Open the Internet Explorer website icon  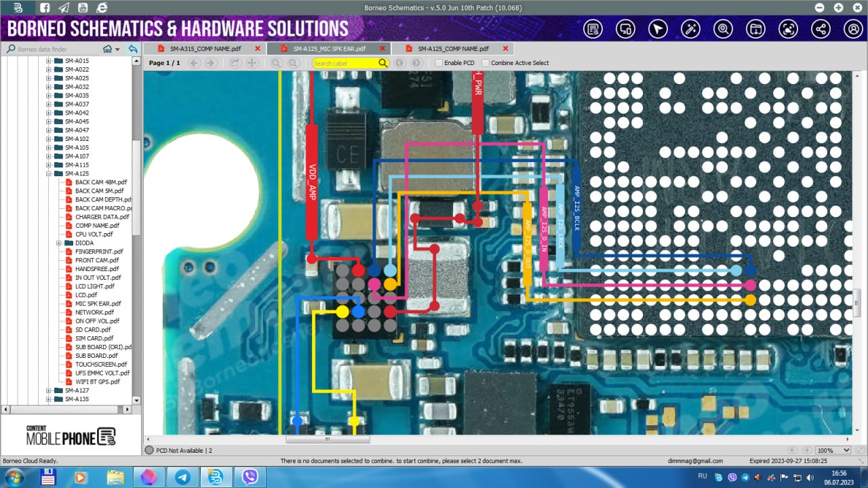point(102,7)
